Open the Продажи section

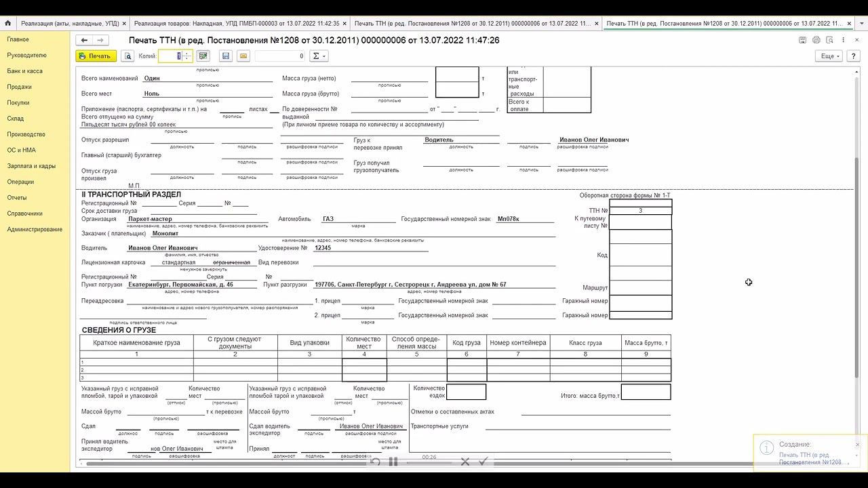click(20, 87)
